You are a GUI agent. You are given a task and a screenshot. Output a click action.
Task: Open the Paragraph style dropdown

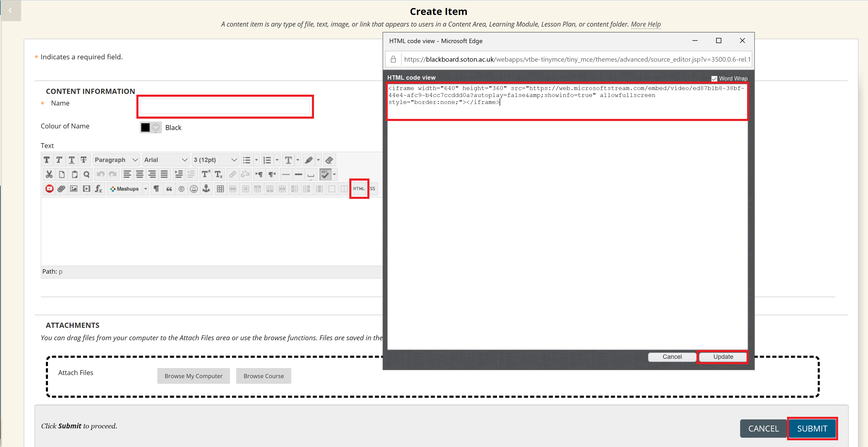(116, 160)
